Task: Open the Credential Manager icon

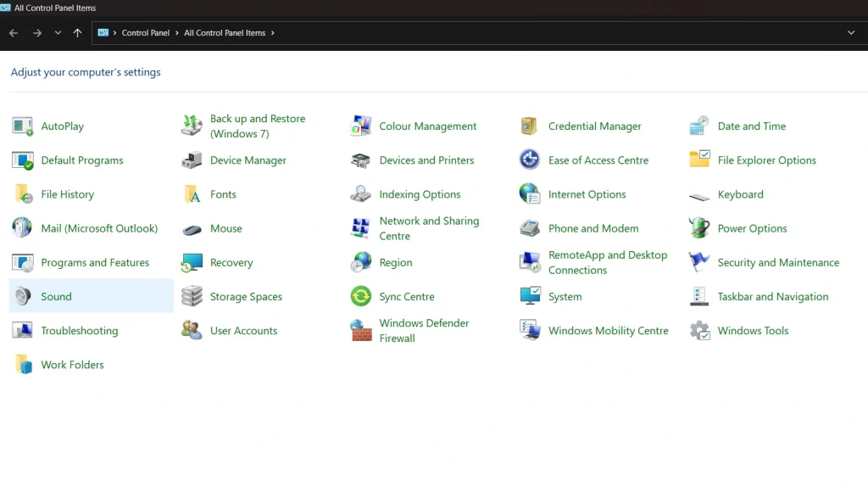Action: tap(530, 126)
